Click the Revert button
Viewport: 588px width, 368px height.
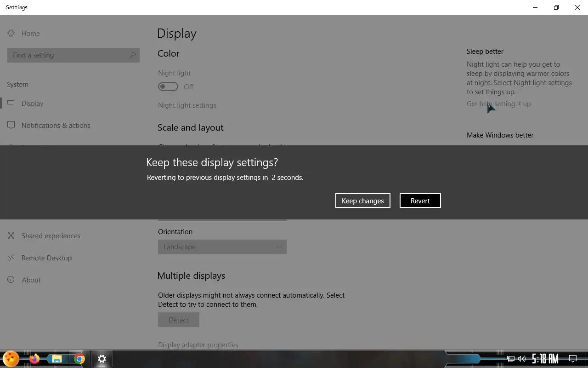pos(420,201)
